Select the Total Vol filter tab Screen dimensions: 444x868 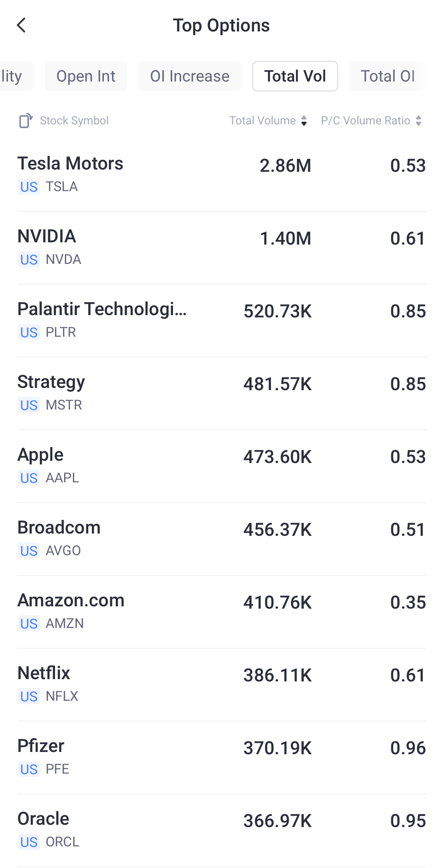(295, 76)
